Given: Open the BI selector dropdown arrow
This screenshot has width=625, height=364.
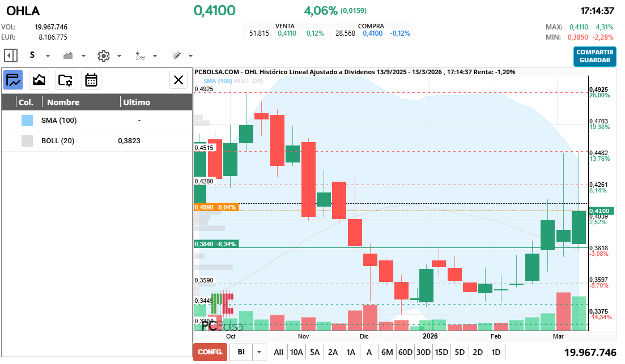Looking at the screenshot, I should point(260,352).
